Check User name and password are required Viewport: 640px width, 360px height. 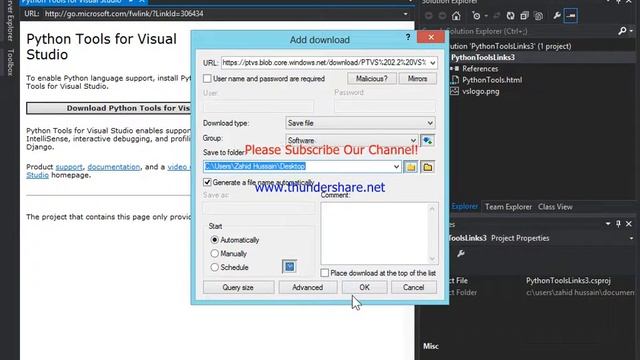click(x=207, y=78)
